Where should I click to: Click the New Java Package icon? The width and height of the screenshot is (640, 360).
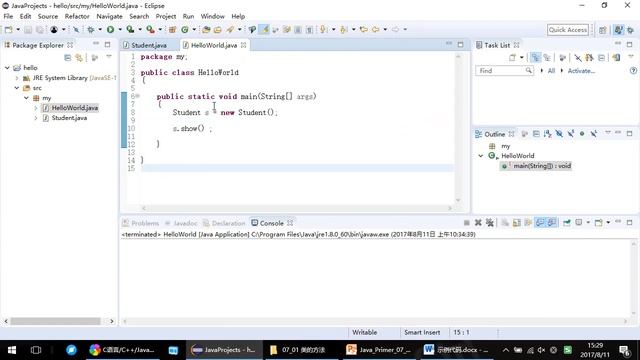tap(173, 29)
